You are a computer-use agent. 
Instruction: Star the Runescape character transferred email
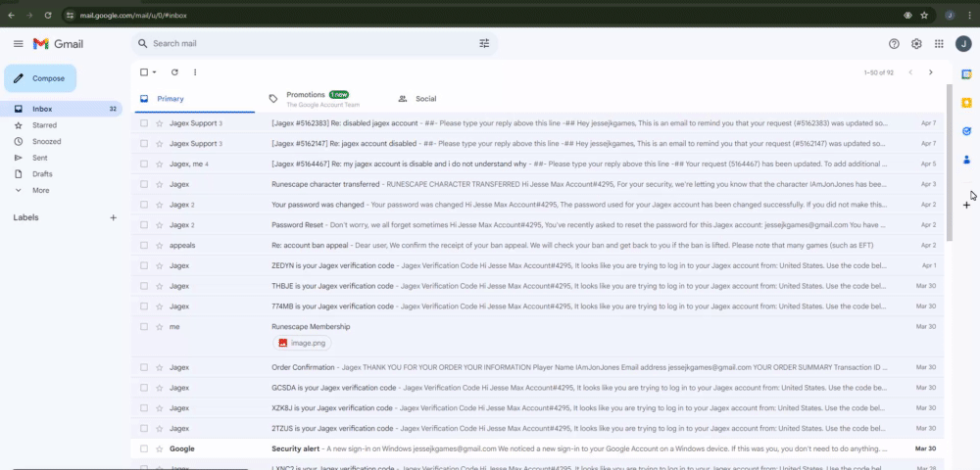[160, 184]
